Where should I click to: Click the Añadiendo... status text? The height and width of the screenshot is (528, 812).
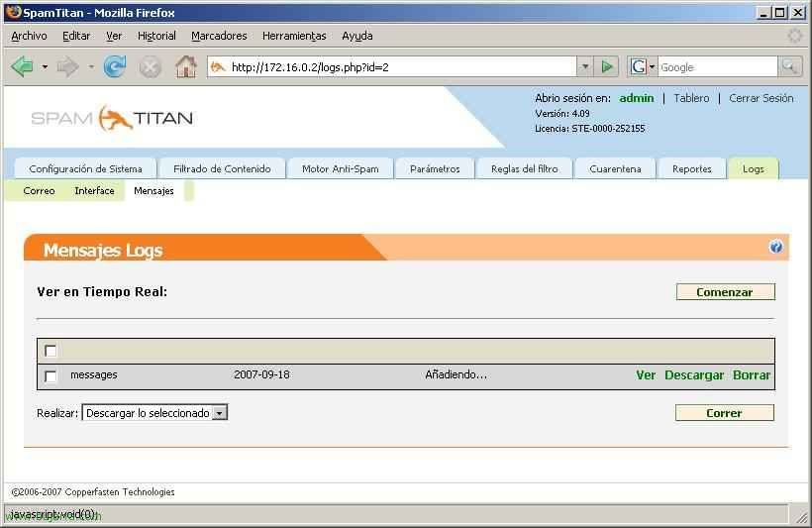[x=457, y=374]
